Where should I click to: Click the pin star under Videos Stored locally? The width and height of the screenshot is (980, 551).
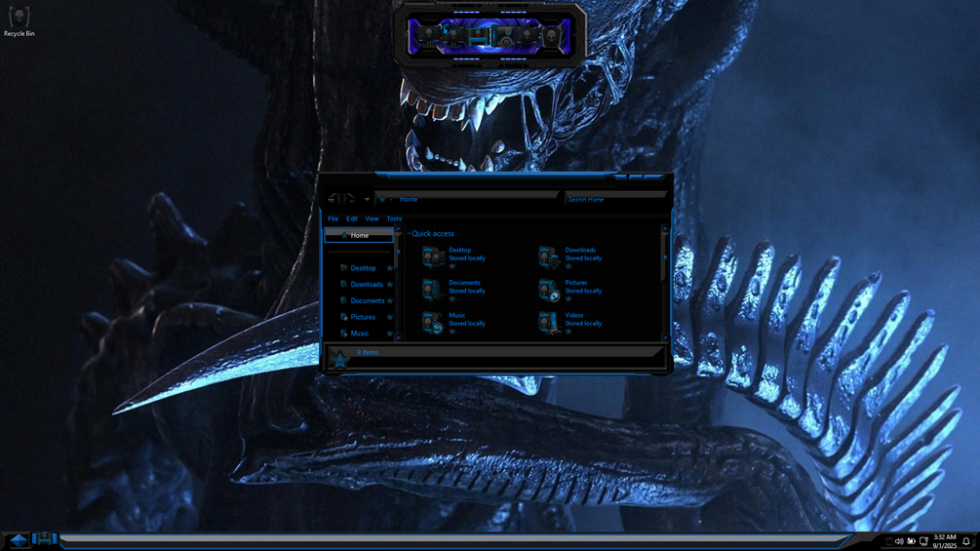(x=568, y=332)
